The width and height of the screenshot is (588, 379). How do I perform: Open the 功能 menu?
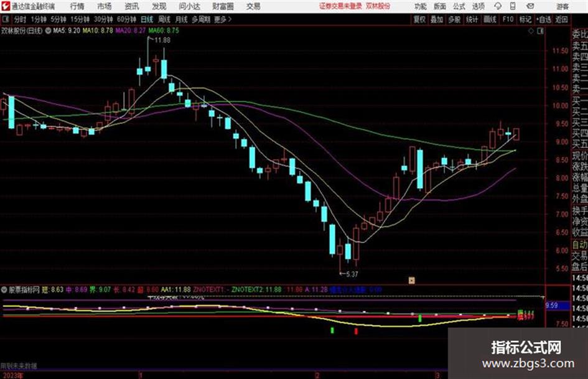click(x=421, y=6)
